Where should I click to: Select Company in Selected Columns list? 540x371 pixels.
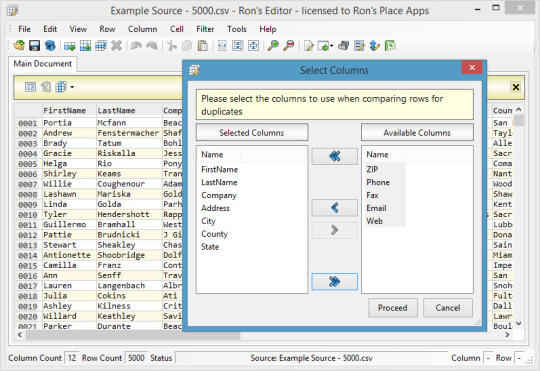point(219,195)
